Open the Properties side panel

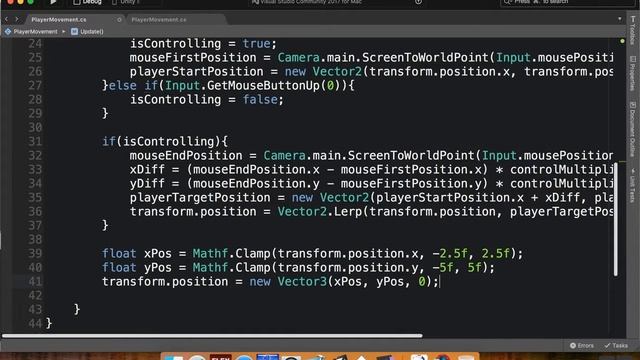633,73
